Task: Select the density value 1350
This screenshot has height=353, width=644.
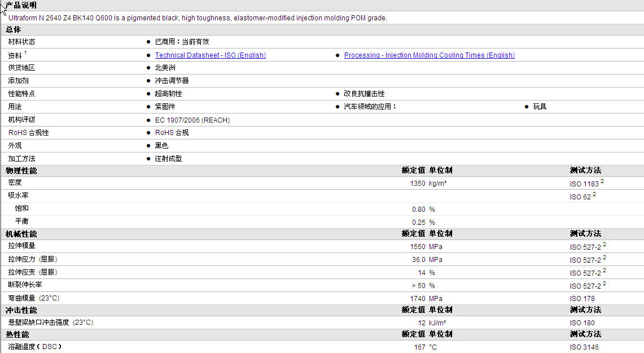Action: pyautogui.click(x=417, y=184)
